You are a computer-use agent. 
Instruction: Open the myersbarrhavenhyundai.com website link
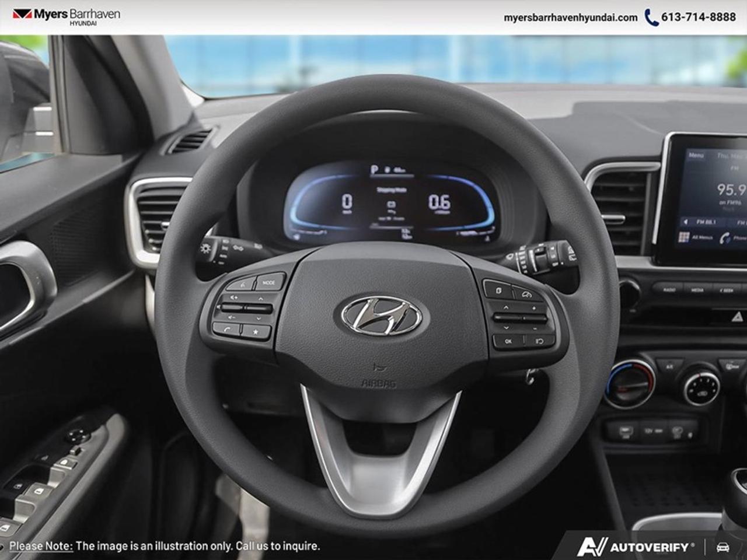[571, 17]
